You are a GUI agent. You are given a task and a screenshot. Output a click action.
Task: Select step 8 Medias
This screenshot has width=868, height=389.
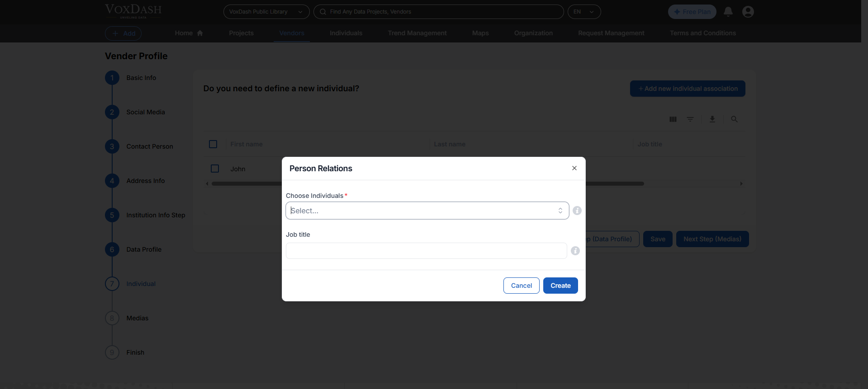pyautogui.click(x=127, y=318)
